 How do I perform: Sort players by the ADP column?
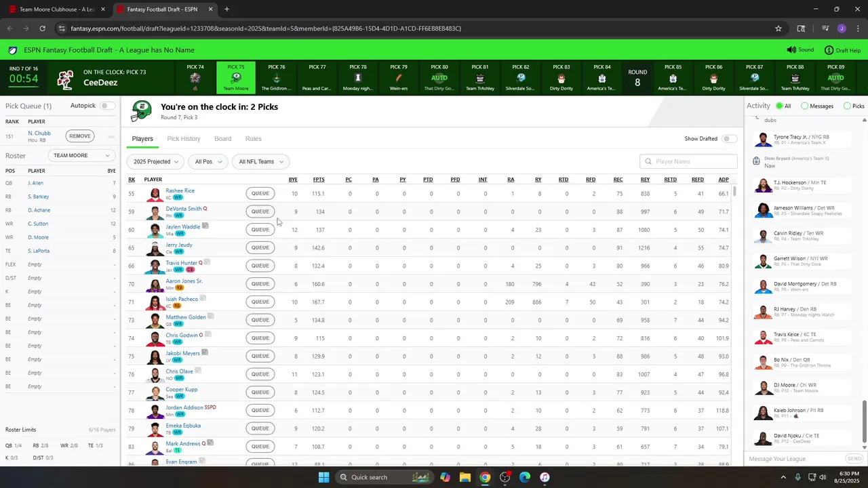point(724,180)
